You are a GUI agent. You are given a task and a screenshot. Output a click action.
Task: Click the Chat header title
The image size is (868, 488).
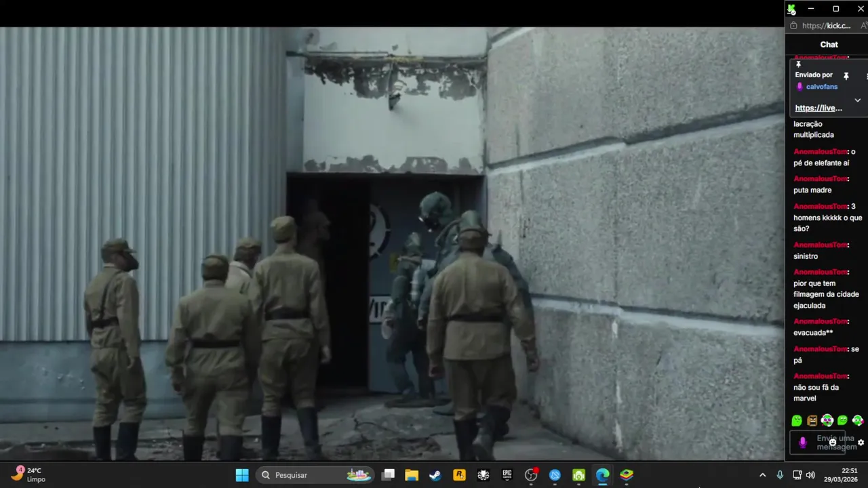point(829,45)
